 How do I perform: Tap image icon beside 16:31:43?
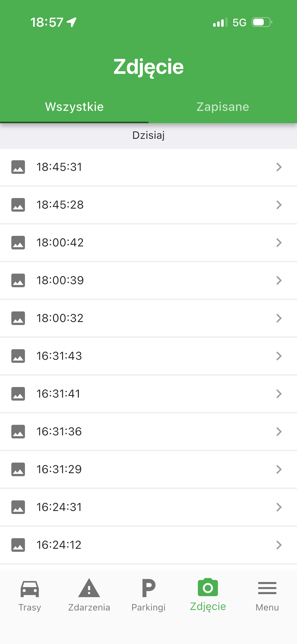click(x=18, y=356)
